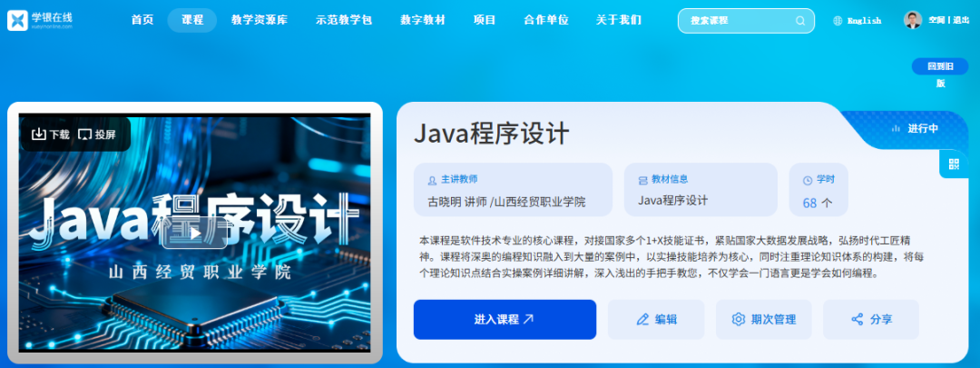
Task: Open the 教学资源库 menu item
Action: (x=260, y=20)
